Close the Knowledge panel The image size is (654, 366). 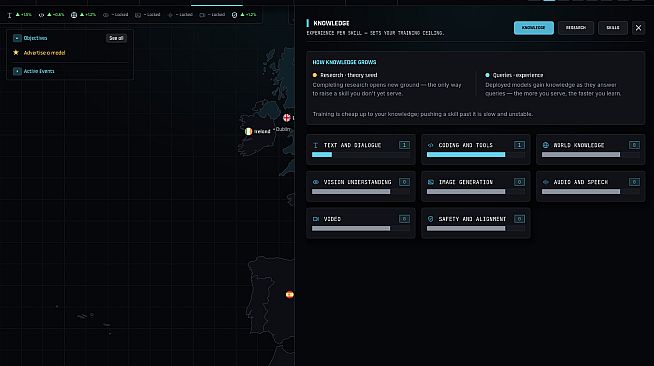[x=638, y=28]
